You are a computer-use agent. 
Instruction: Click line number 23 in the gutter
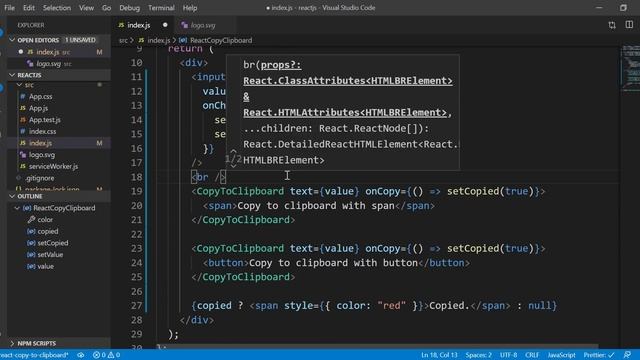pos(136,249)
